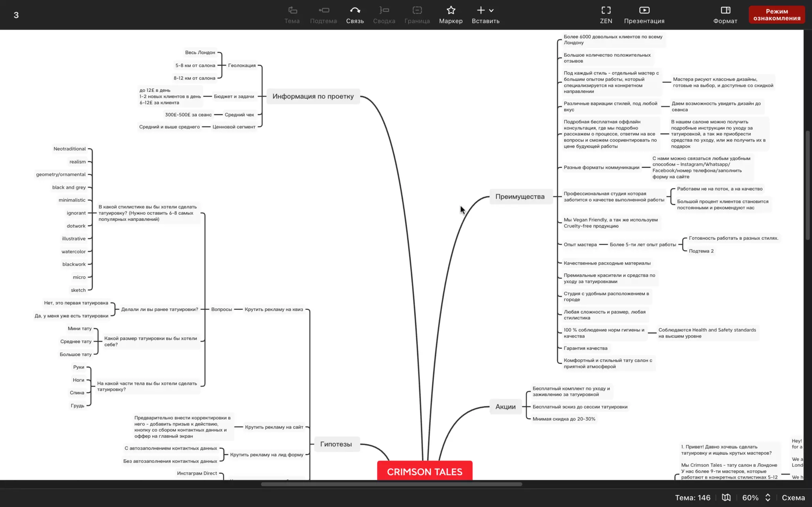Enter ZEN fullscreen mode

click(606, 11)
